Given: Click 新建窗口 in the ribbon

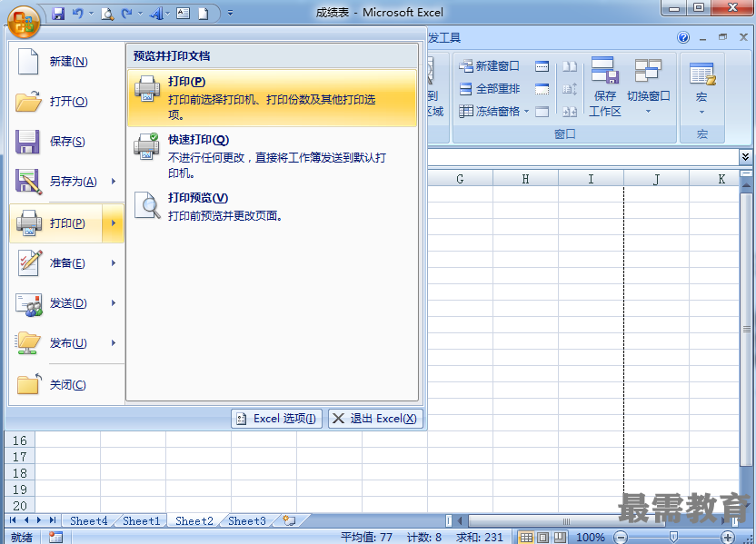Looking at the screenshot, I should pos(490,66).
